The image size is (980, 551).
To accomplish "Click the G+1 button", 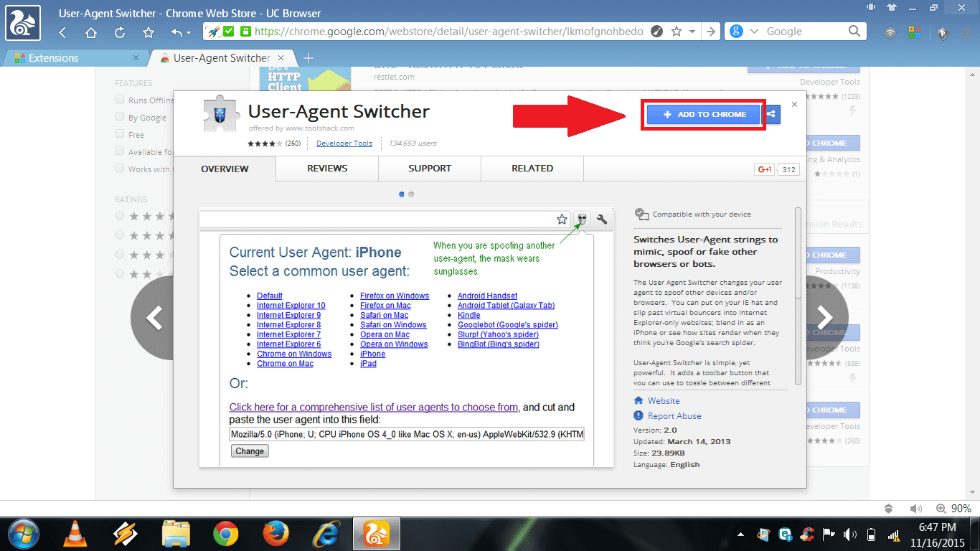I will tap(764, 169).
